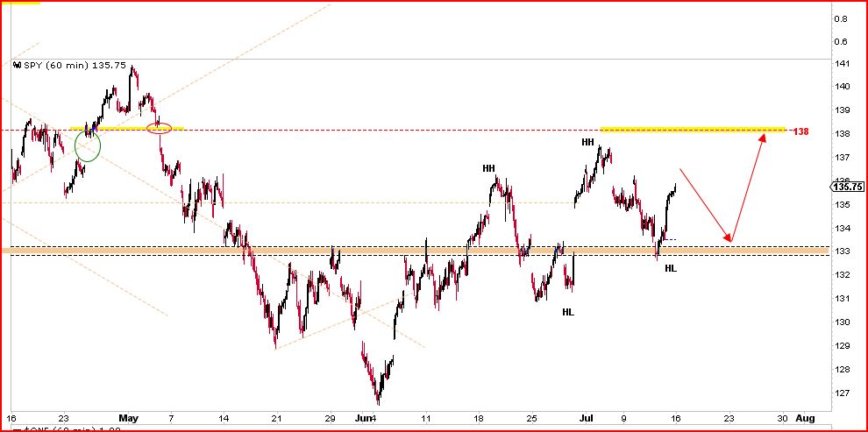The width and height of the screenshot is (868, 432).
Task: Click the 137 price axis label
Action: (x=843, y=158)
